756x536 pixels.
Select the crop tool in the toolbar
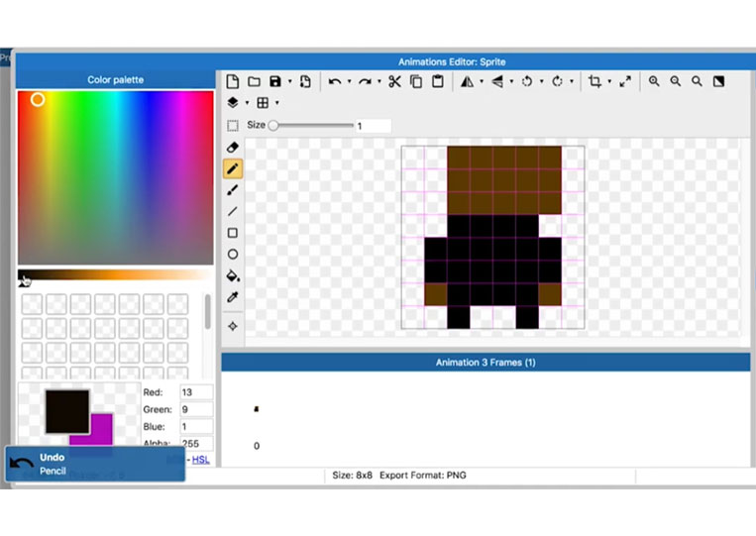click(x=594, y=81)
